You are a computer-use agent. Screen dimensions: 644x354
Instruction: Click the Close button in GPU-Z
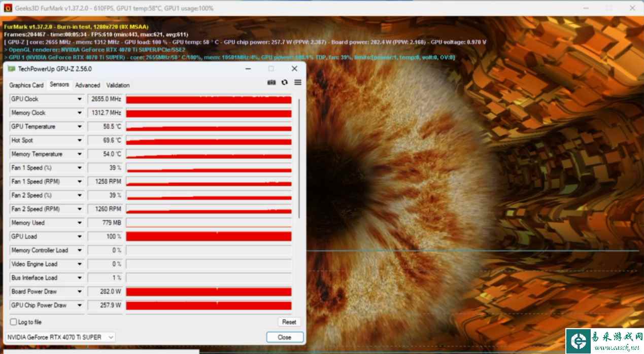coord(285,337)
